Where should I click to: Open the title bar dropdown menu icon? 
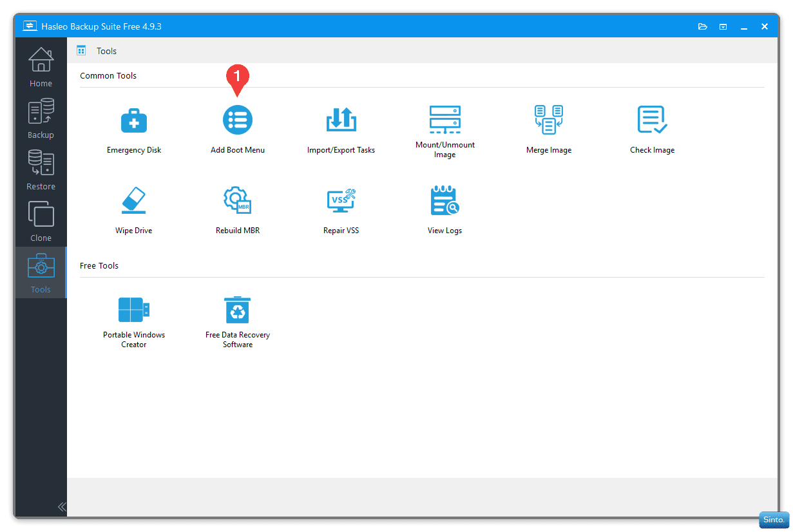click(x=723, y=26)
